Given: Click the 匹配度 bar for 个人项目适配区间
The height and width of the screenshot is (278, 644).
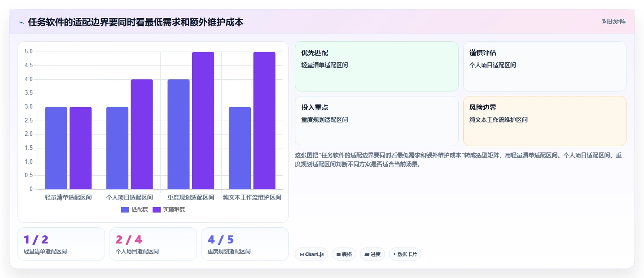Looking at the screenshot, I should (x=117, y=148).
